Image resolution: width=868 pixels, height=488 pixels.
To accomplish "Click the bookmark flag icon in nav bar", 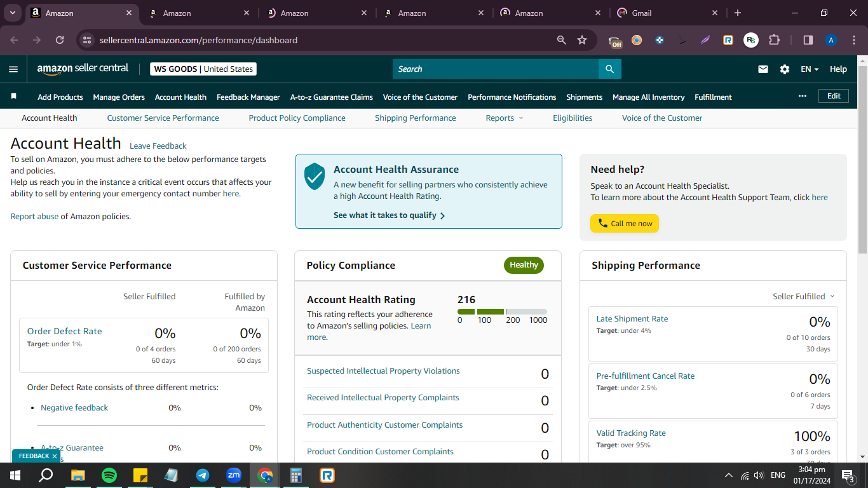I will click(14, 97).
